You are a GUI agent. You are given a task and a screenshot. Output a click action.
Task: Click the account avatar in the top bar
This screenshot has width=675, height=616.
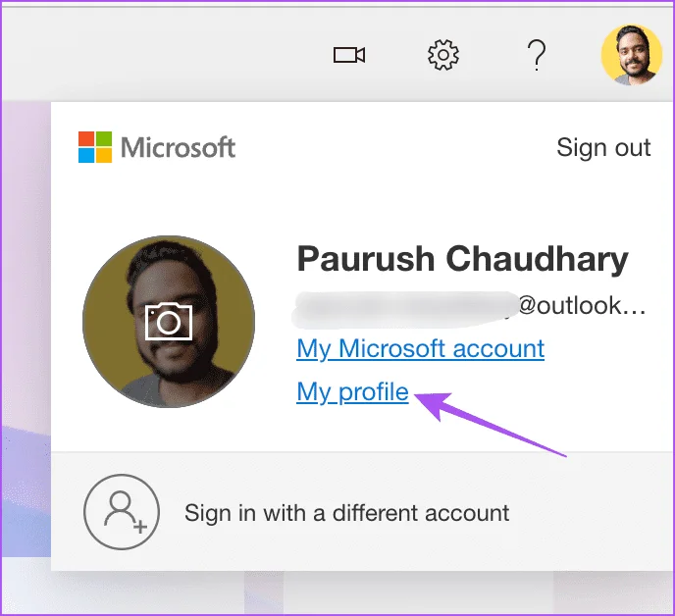click(x=631, y=55)
